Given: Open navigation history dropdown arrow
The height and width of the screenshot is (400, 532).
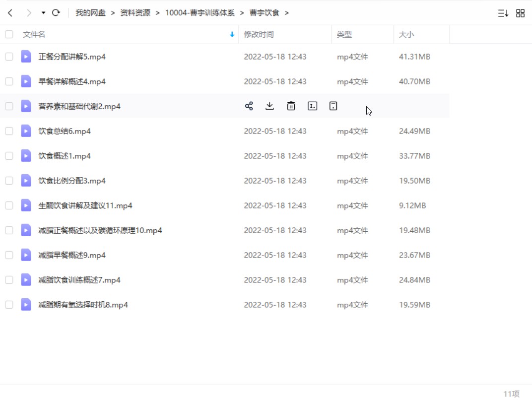Looking at the screenshot, I should (x=43, y=13).
